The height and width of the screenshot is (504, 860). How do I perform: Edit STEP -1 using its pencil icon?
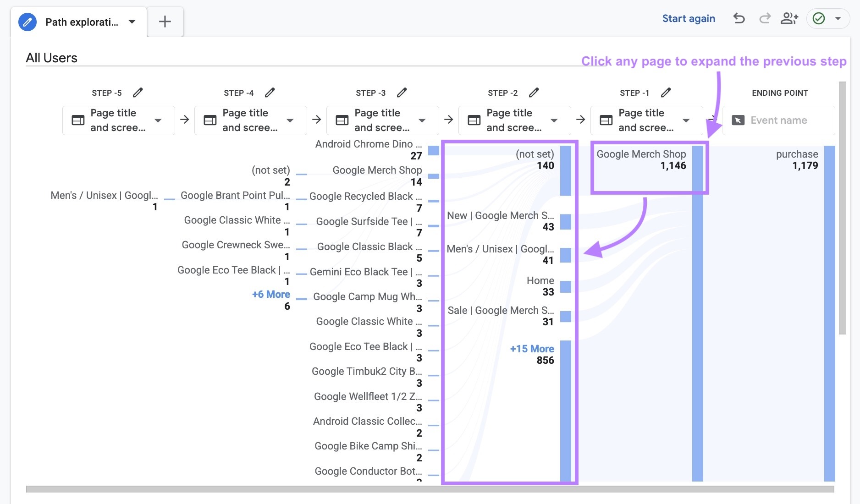click(666, 93)
